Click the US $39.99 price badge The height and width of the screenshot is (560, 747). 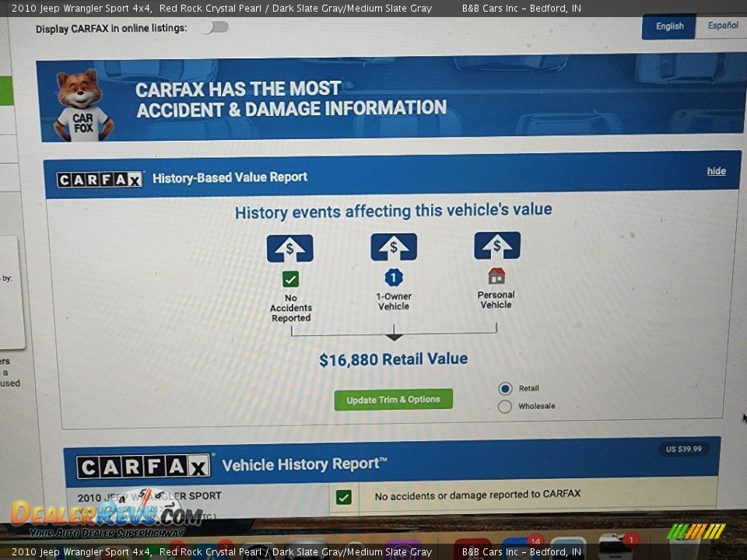tap(684, 449)
